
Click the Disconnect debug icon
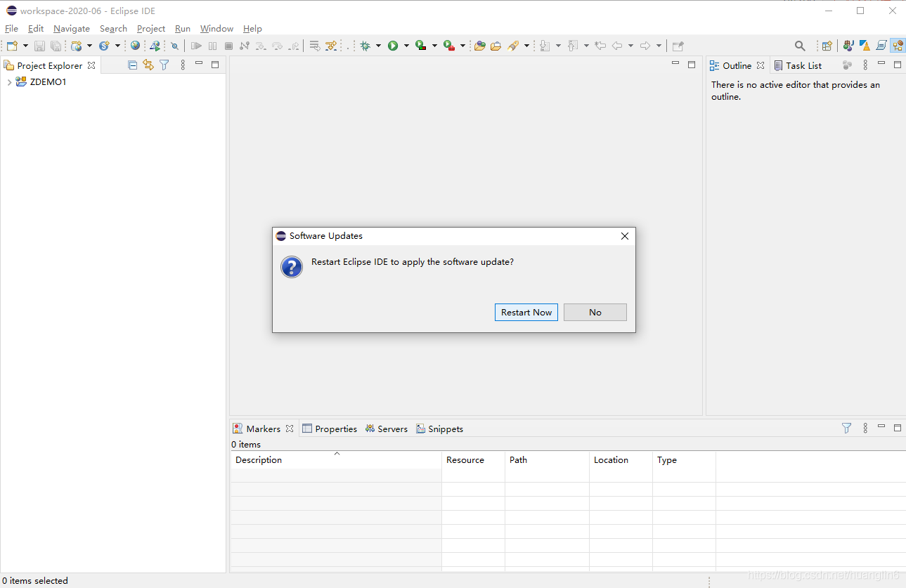tap(244, 46)
